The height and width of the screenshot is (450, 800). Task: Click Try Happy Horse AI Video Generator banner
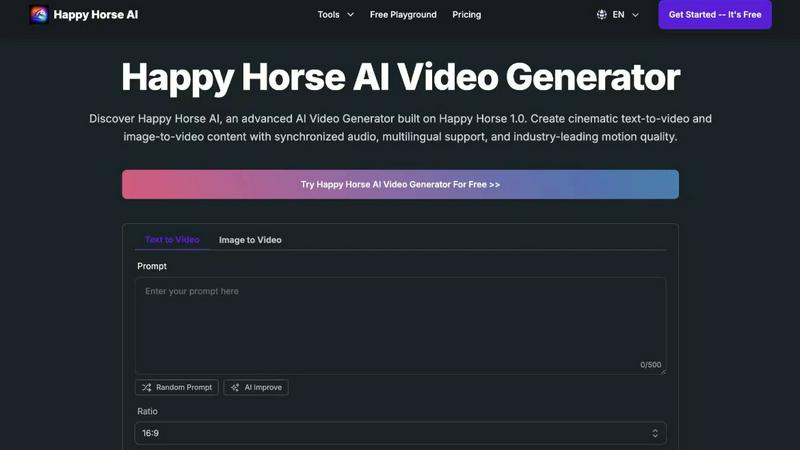(400, 184)
